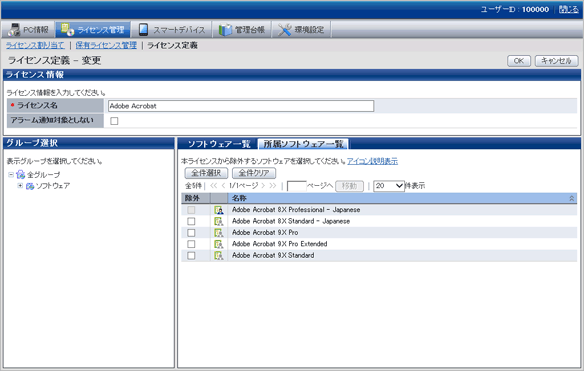584x371 pixels.
Task: Open ライセンス割り当て link
Action: pos(35,45)
